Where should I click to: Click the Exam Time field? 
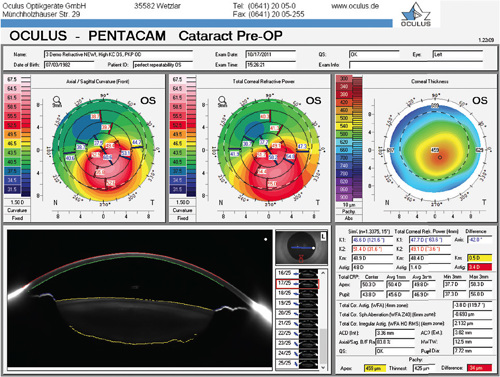pos(271,65)
